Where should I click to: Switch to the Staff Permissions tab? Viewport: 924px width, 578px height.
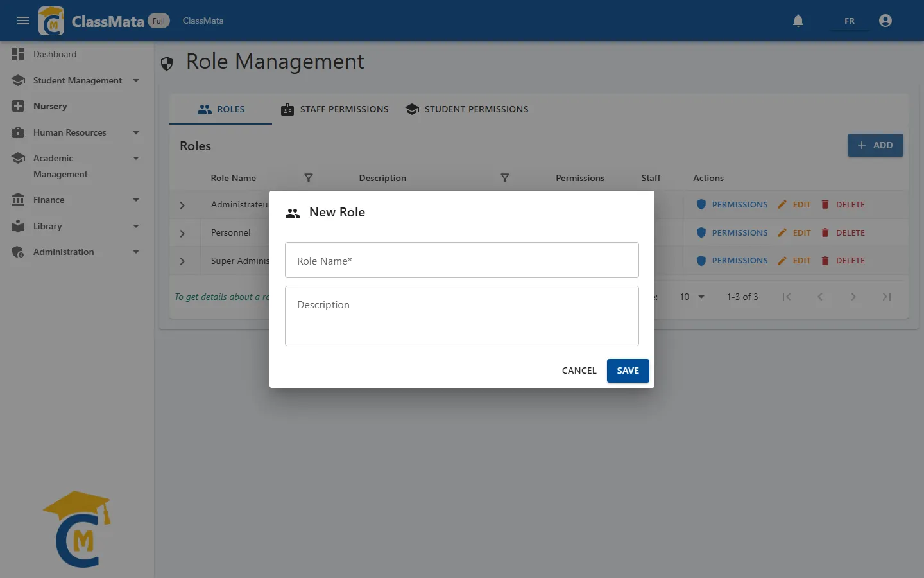(x=335, y=109)
